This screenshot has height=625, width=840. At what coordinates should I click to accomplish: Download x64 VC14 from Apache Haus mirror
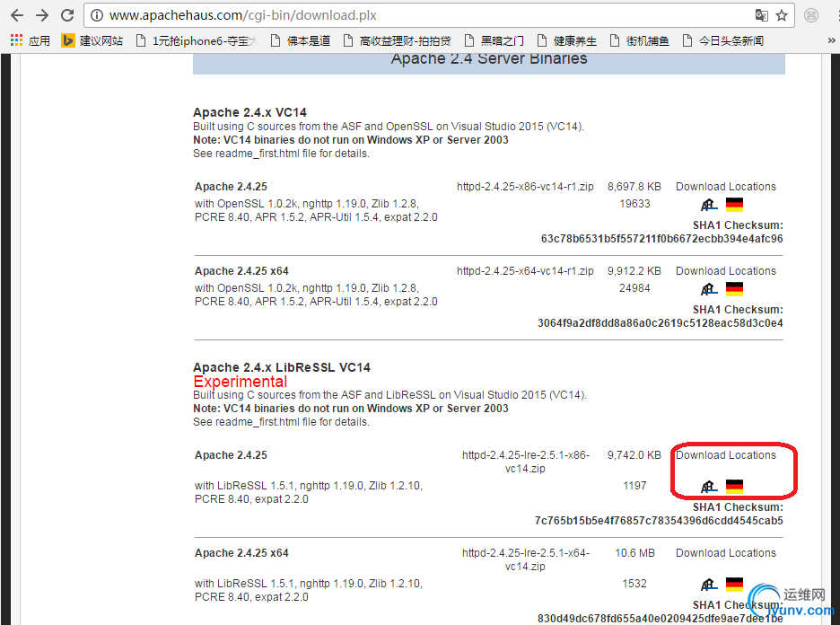click(709, 289)
